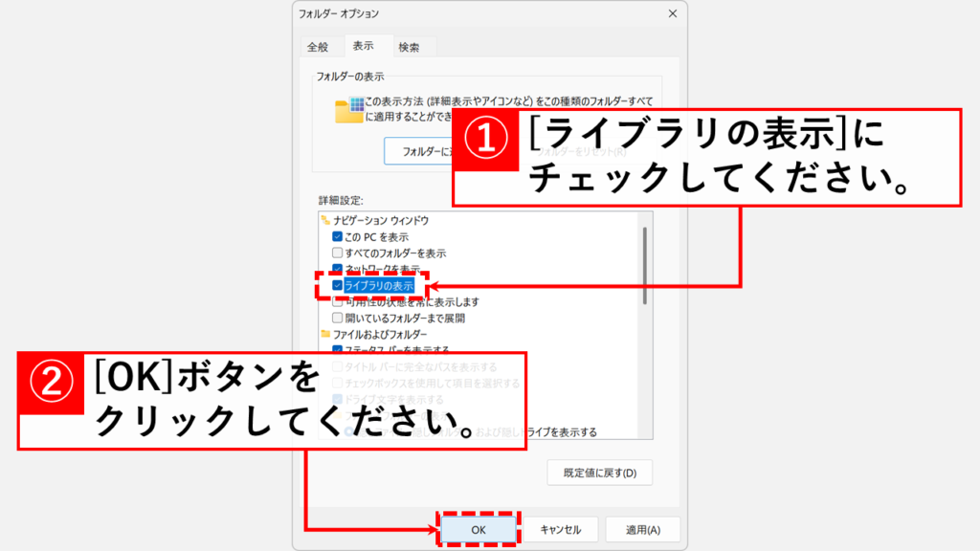Click the folder view icon in フォルダーの表示
Image resolution: width=980 pixels, height=551 pixels.
coord(348,110)
